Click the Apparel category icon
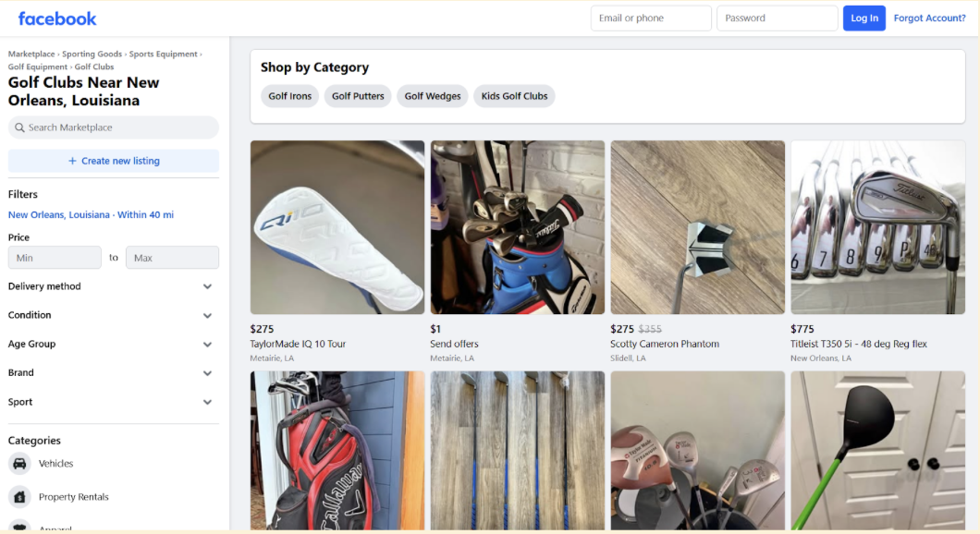Screen dimensions: 980x534 point(19,528)
